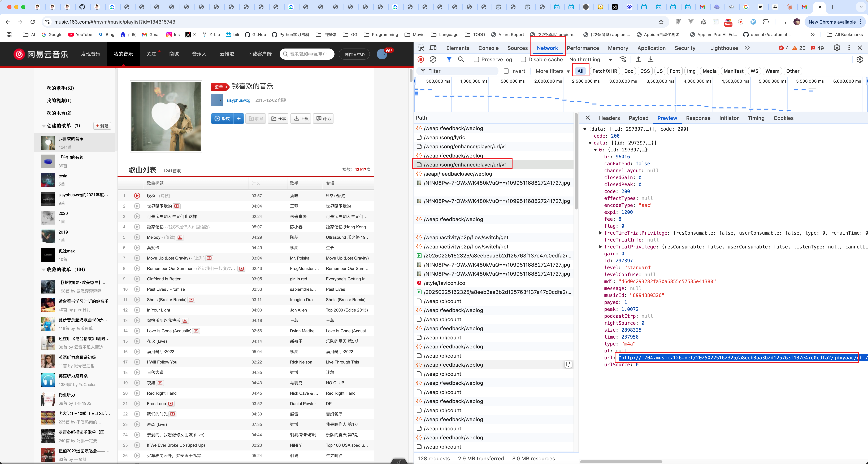Open DevTools main settings gear
The width and height of the screenshot is (868, 464).
(x=837, y=48)
